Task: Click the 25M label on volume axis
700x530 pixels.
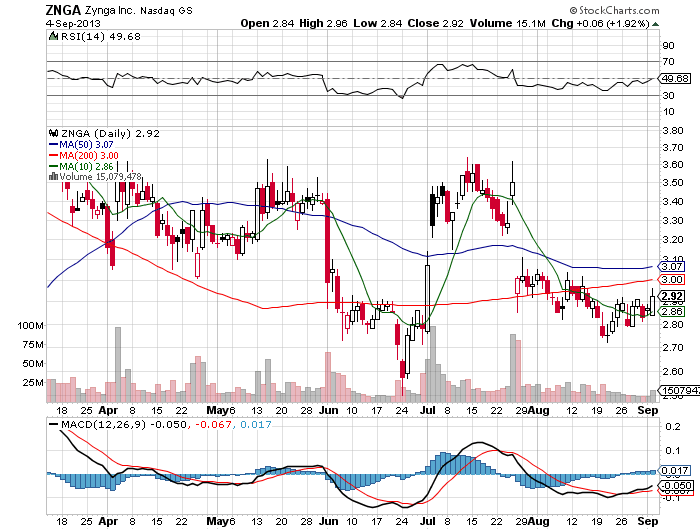Action: (33, 383)
